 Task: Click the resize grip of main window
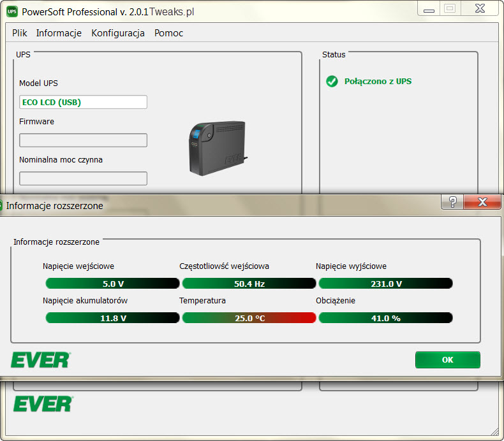click(495, 432)
